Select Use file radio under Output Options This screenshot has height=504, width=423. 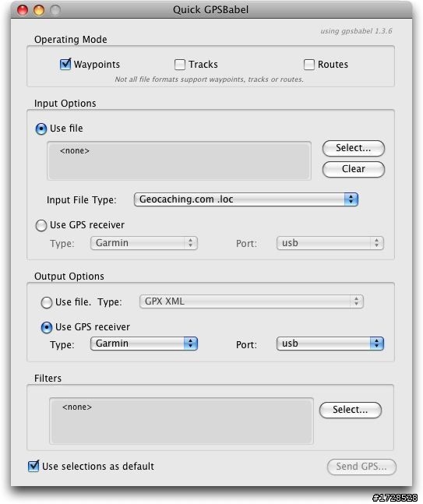47,302
